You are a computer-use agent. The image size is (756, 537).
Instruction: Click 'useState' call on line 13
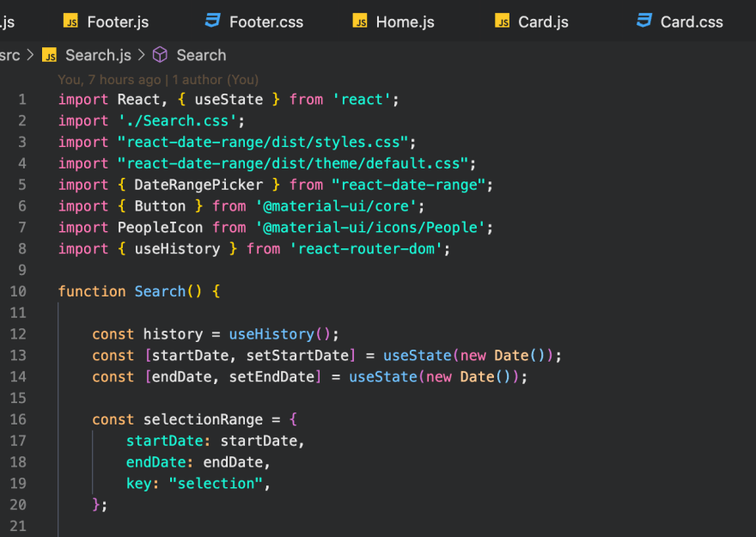418,355
